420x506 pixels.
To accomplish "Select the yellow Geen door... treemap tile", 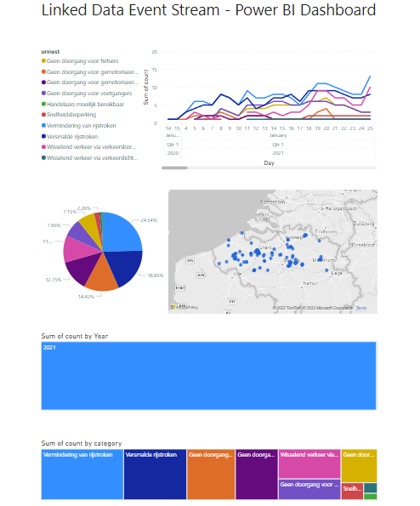I will point(359,466).
